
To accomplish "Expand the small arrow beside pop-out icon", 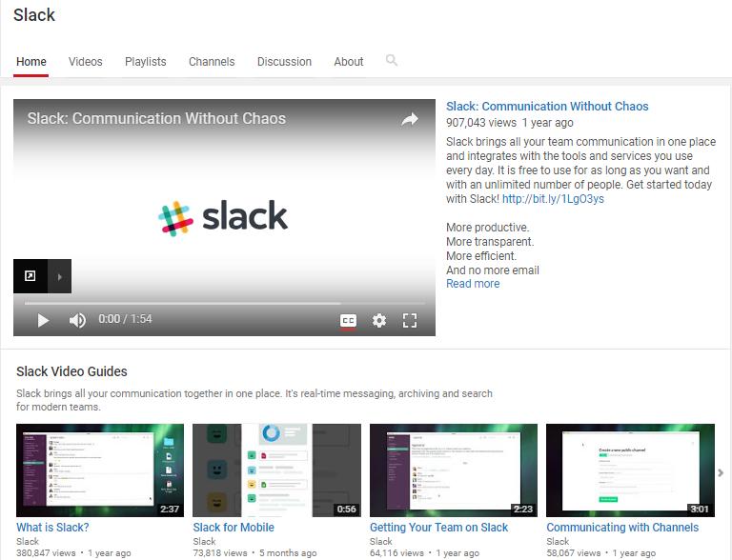I will (60, 277).
